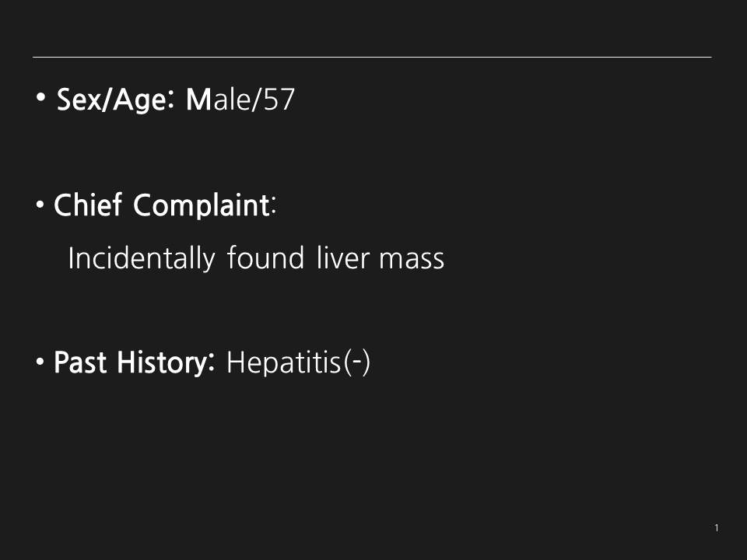The width and height of the screenshot is (747, 560).
Task: Click the word "liver"
Action: (343, 258)
